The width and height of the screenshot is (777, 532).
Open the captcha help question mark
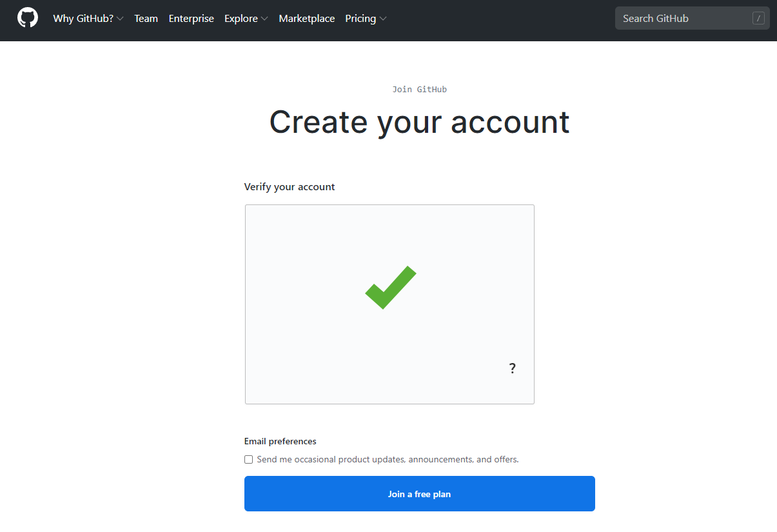[513, 368]
